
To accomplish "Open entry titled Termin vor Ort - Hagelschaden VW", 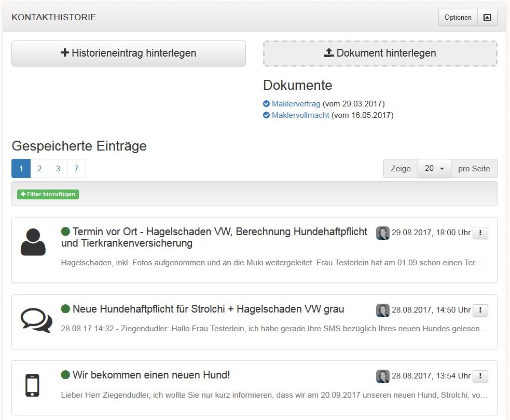I will [214, 237].
